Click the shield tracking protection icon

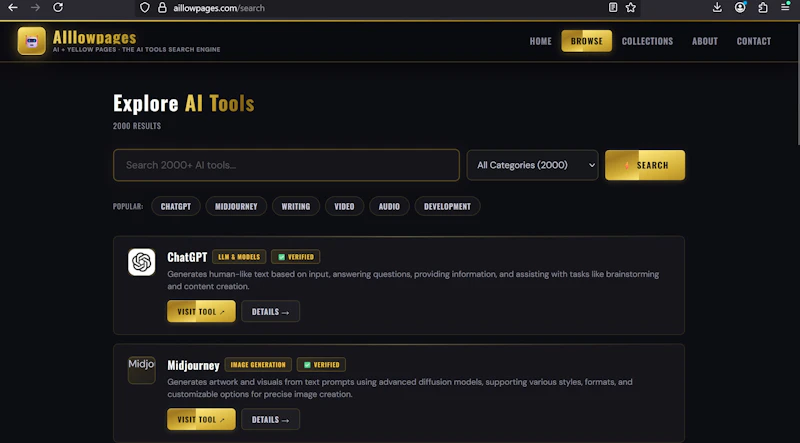[x=145, y=8]
